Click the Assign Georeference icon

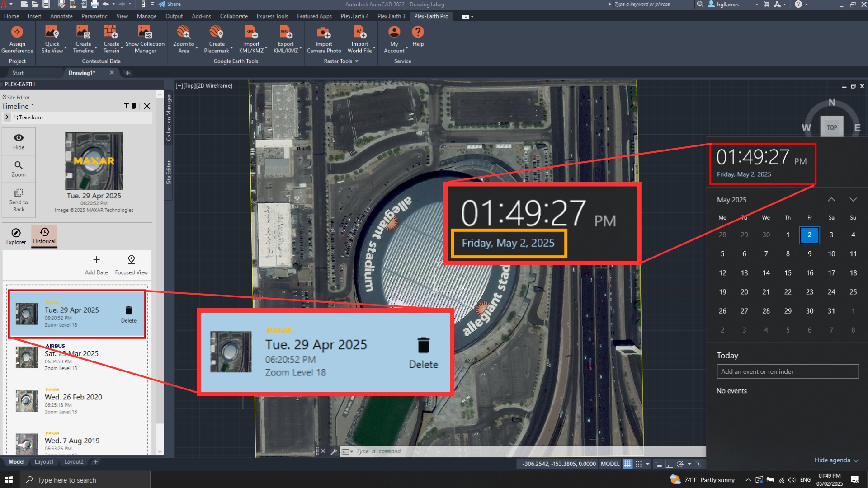[x=17, y=32]
